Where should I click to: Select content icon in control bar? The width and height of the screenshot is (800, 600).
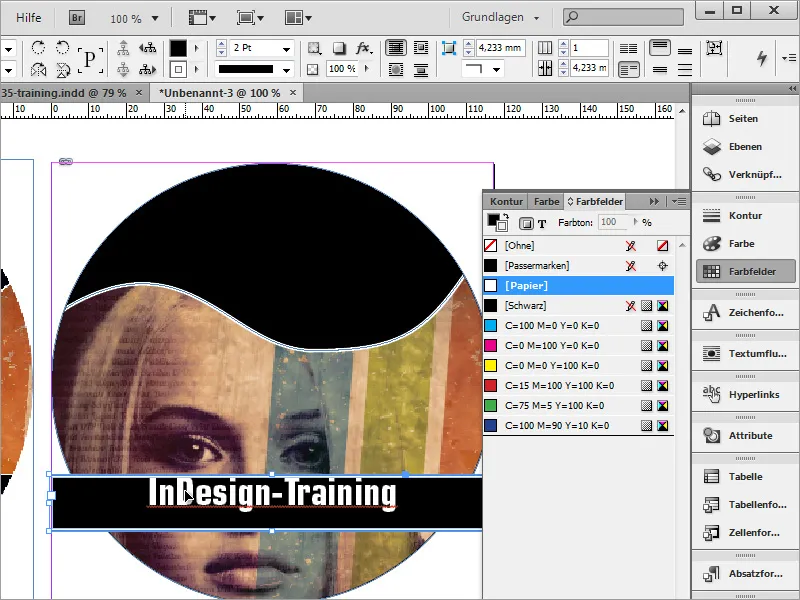pos(123,69)
